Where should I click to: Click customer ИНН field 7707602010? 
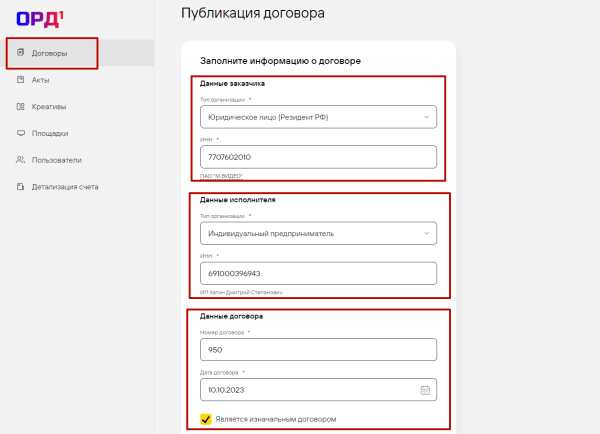[318, 157]
